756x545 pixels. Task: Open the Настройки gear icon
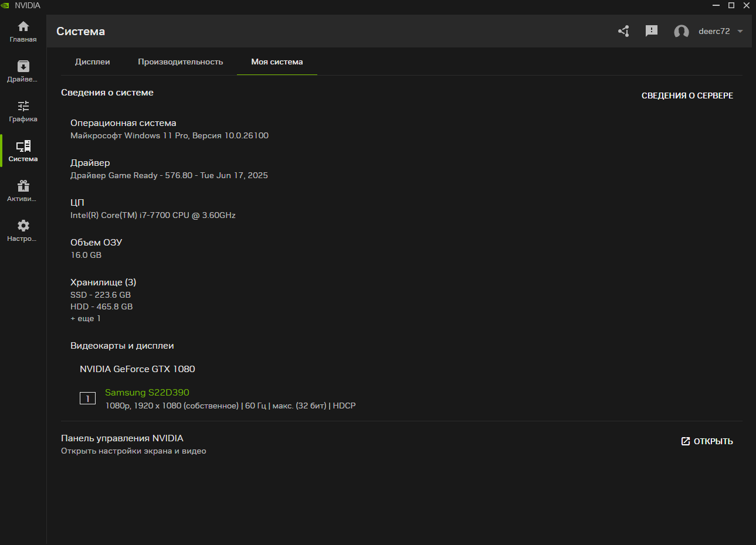tap(23, 226)
